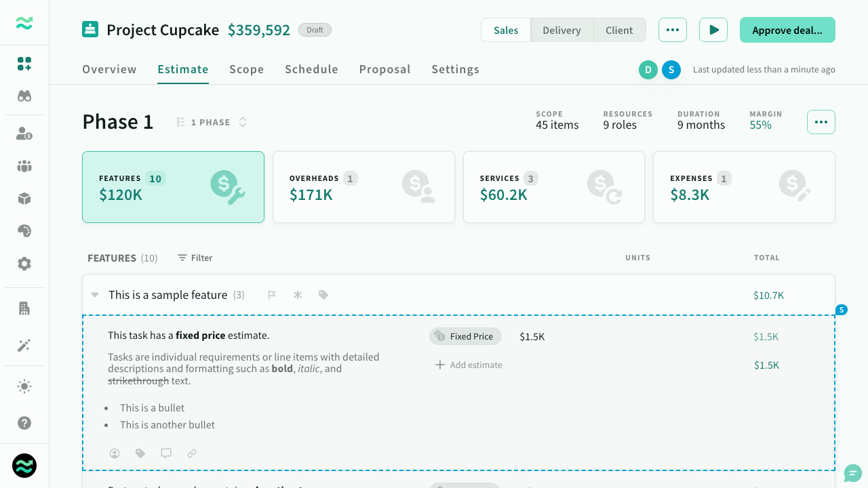The height and width of the screenshot is (488, 868).
Task: Open the Proposal tab
Action: tap(384, 69)
